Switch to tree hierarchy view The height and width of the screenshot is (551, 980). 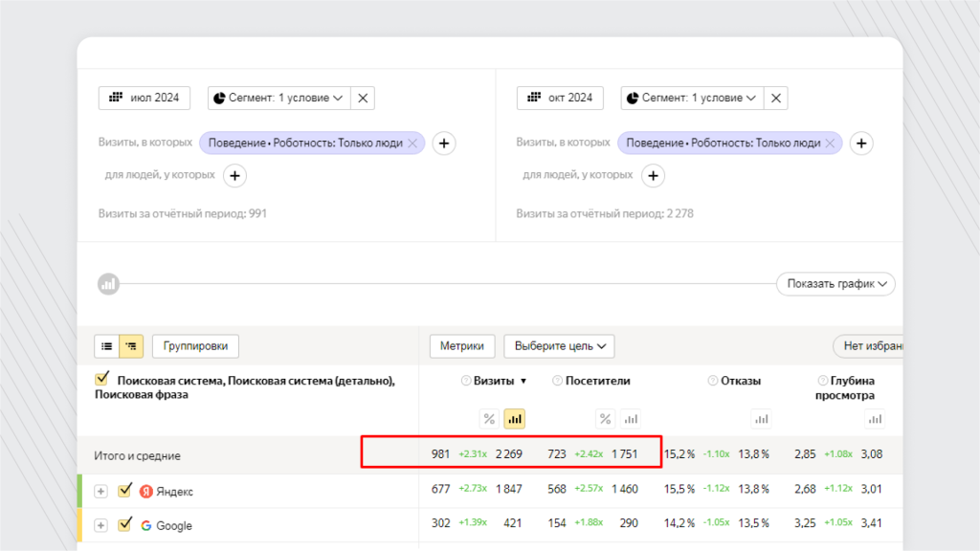click(131, 346)
